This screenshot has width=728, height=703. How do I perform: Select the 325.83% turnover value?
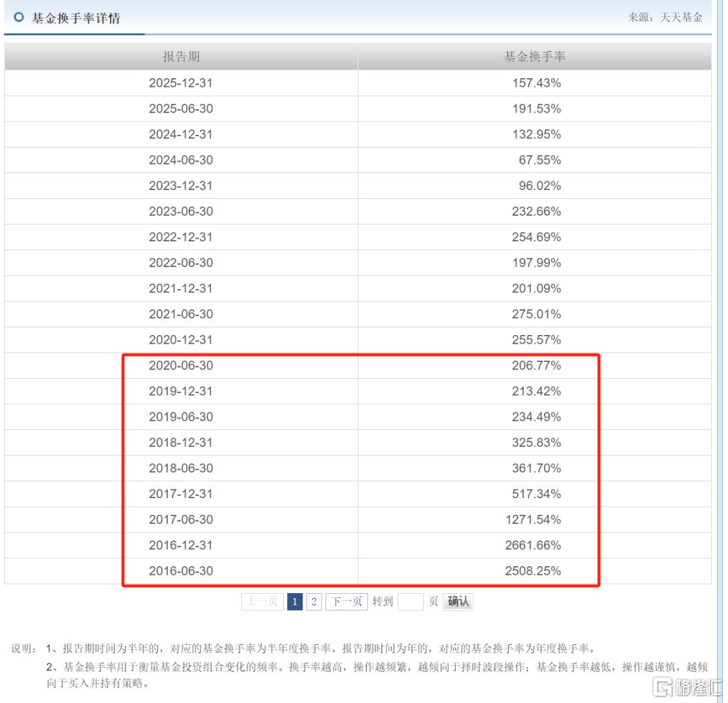537,443
